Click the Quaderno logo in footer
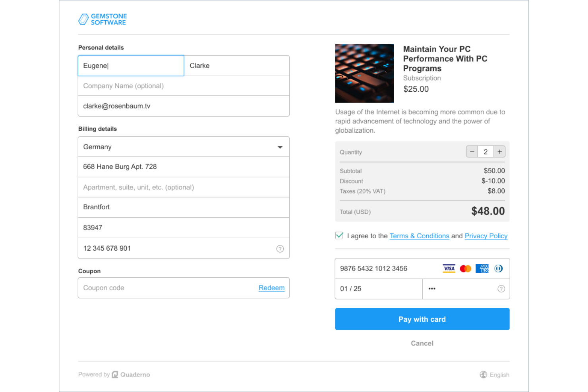Image resolution: width=588 pixels, height=392 pixels. click(x=131, y=375)
